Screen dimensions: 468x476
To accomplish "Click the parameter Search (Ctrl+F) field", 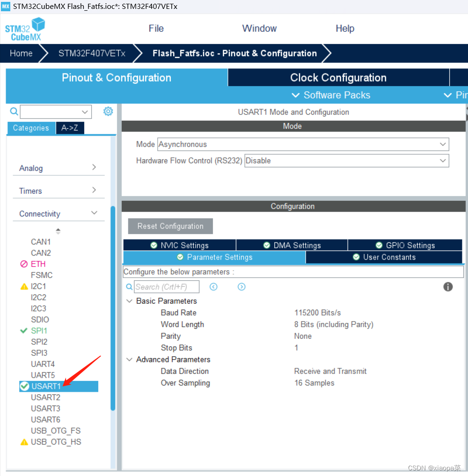I will tap(167, 287).
